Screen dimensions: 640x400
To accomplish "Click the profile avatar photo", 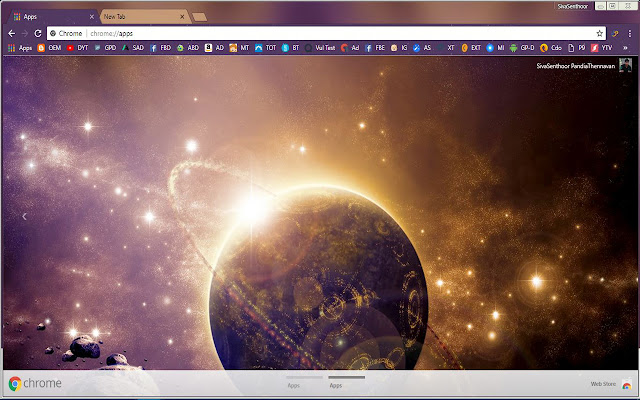I will [625, 65].
